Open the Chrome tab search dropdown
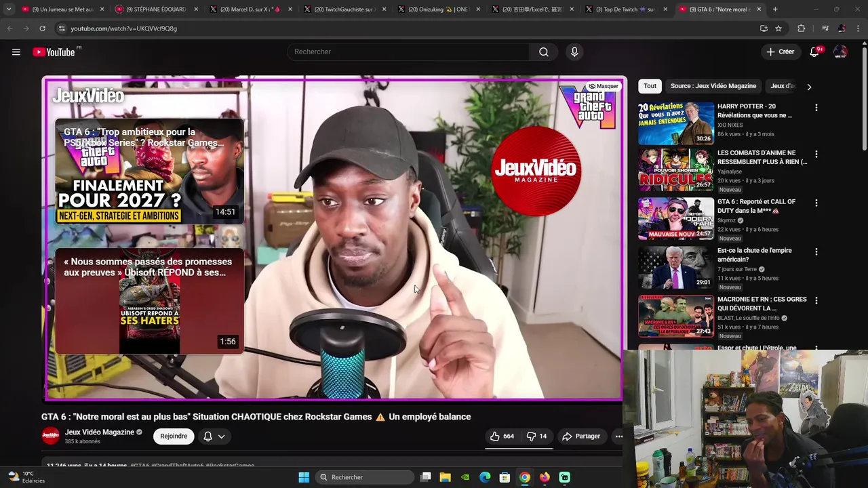 [9, 9]
